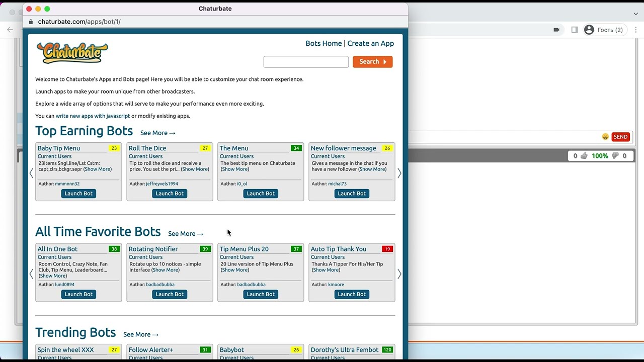Open the Spin the wheel XXX title link

pyautogui.click(x=66, y=350)
